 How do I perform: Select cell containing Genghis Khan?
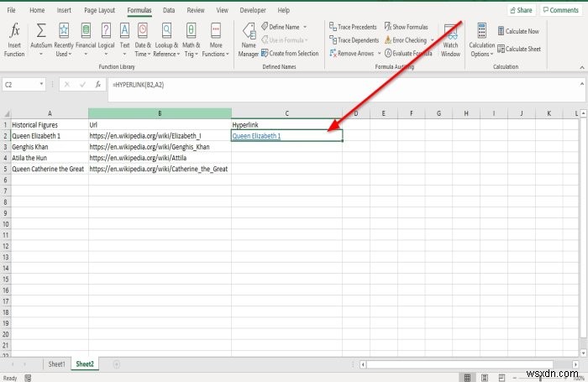pos(50,147)
